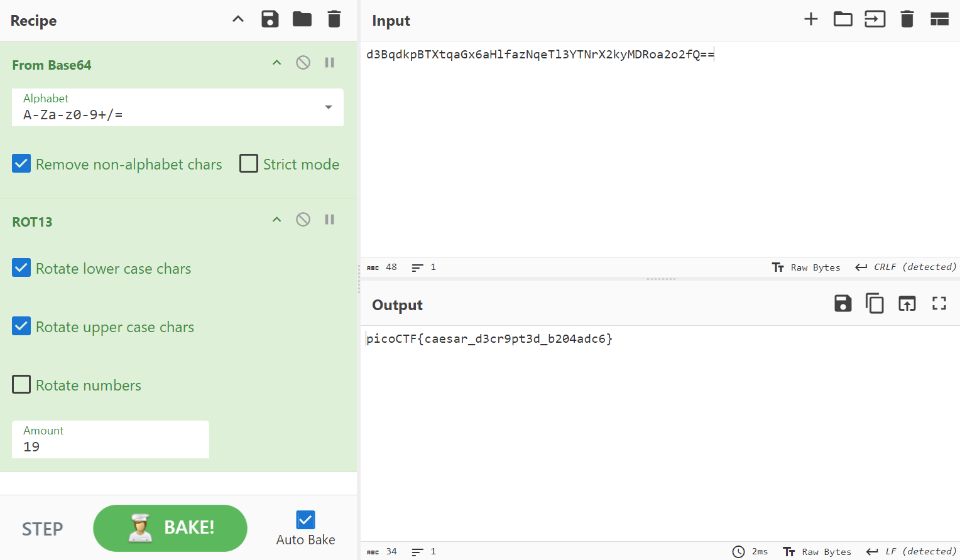The width and height of the screenshot is (960, 560).
Task: Open the Base64 Alphabet dropdown
Action: (x=328, y=107)
